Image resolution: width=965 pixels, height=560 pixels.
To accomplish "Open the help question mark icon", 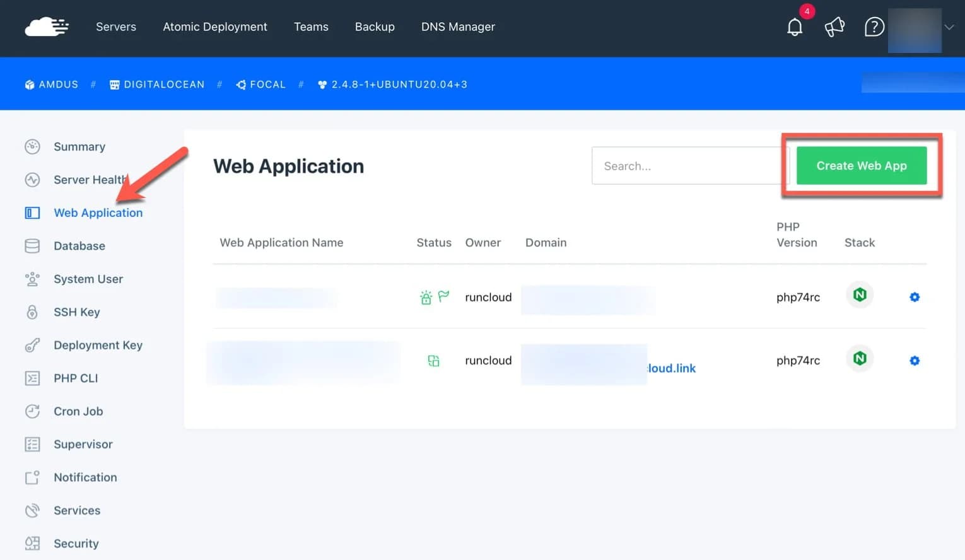I will [x=874, y=26].
